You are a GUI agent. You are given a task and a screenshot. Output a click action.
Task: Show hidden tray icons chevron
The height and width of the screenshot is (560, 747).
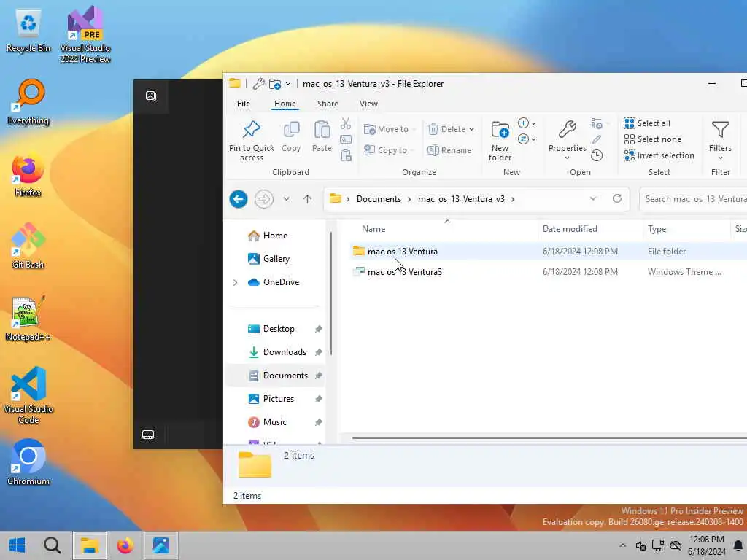coord(623,545)
